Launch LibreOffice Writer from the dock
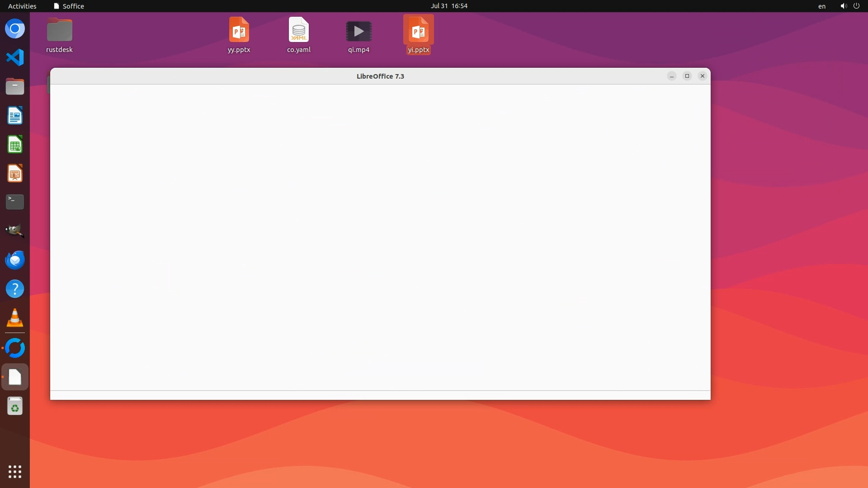 tap(15, 116)
